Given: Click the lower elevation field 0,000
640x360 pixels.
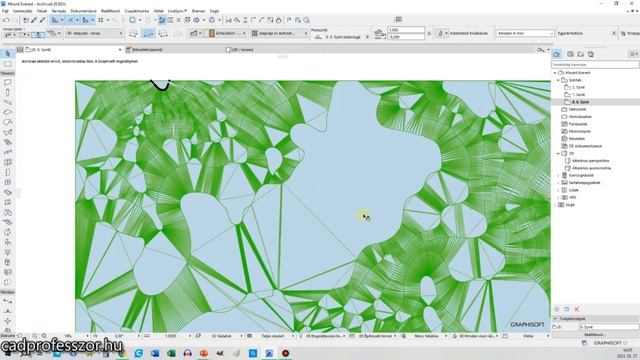Looking at the screenshot, I should pyautogui.click(x=406, y=37).
